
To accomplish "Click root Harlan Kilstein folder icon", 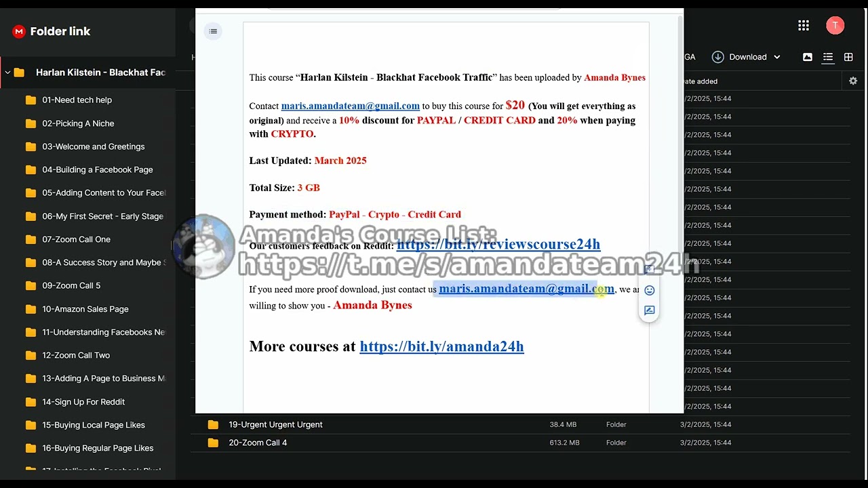I will click(19, 73).
